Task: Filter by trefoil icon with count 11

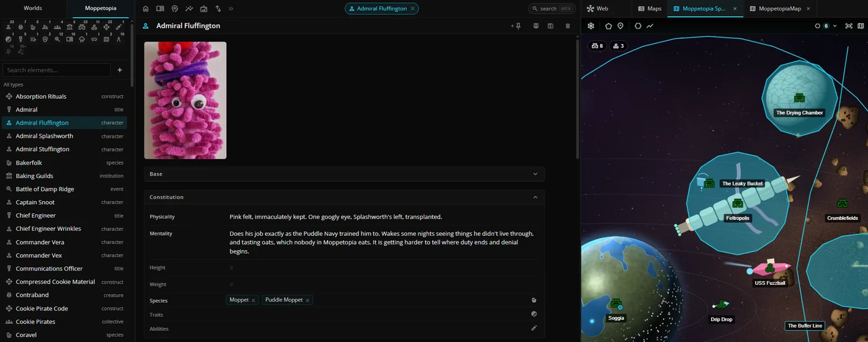Action: pos(94,27)
